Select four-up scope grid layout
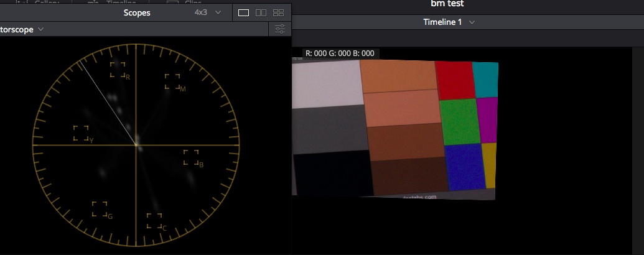 (x=279, y=12)
